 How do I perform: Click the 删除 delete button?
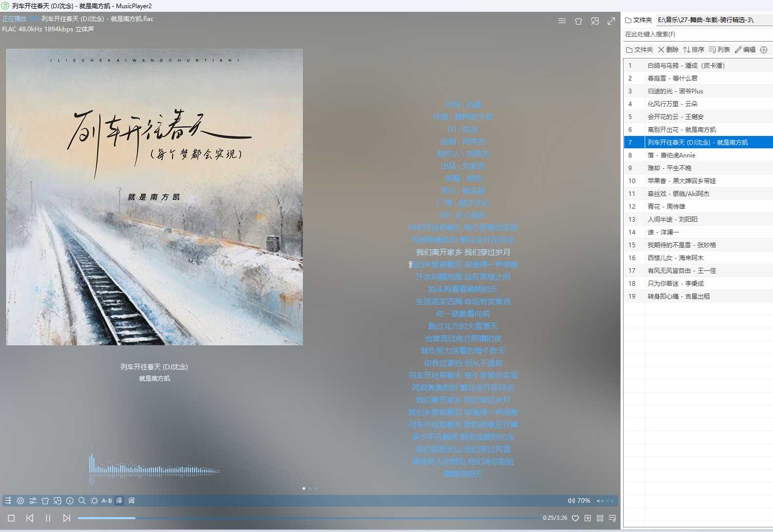coord(668,50)
